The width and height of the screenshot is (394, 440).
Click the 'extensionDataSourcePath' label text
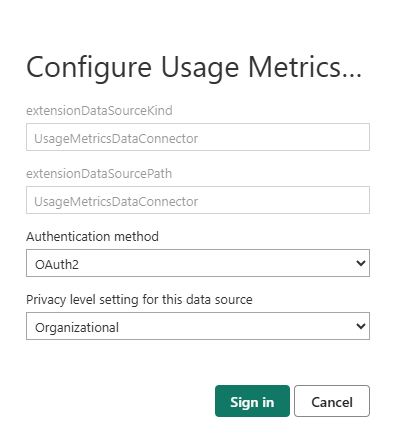pyautogui.click(x=99, y=174)
